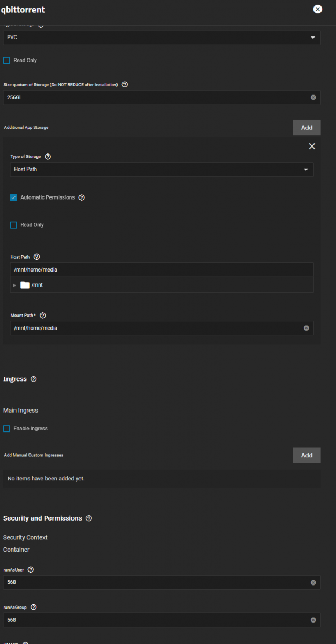Screen dimensions: 336x644
Task: Remove the additional storage entry with X
Action: click(312, 147)
